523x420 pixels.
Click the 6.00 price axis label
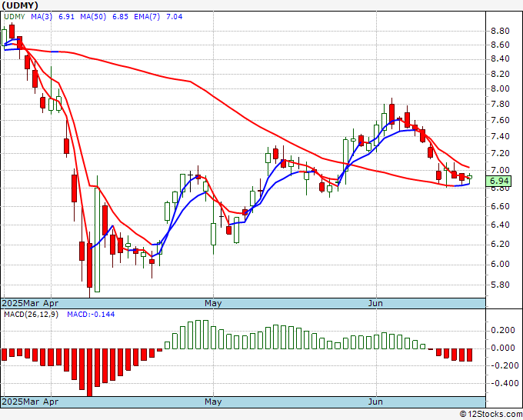(x=500, y=264)
